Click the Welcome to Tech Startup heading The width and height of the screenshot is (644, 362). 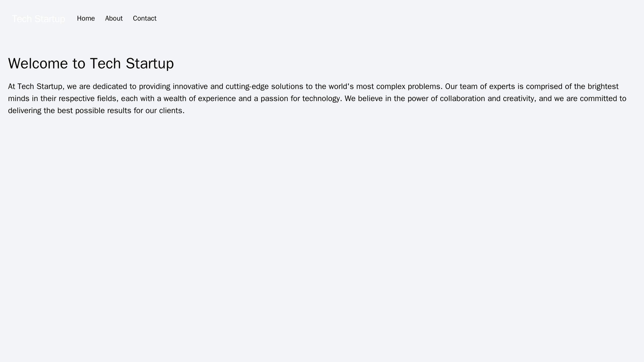(x=91, y=63)
